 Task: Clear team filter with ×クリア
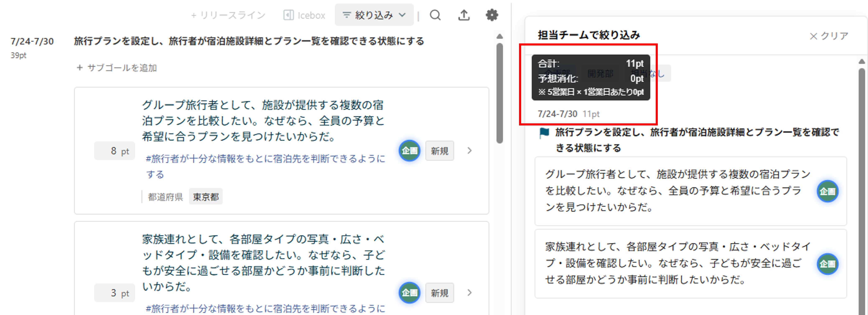(x=829, y=36)
